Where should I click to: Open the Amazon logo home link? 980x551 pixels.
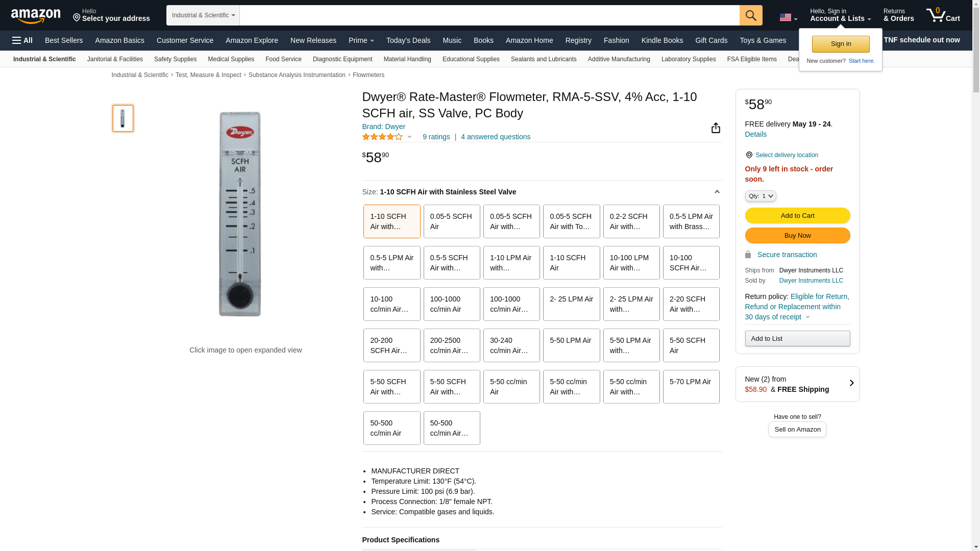36,16
